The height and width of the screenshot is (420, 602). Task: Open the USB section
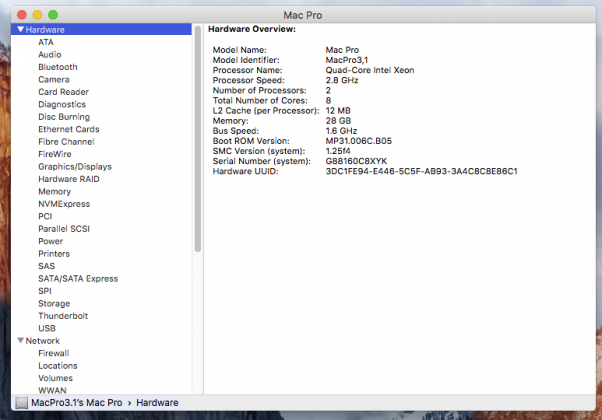47,328
